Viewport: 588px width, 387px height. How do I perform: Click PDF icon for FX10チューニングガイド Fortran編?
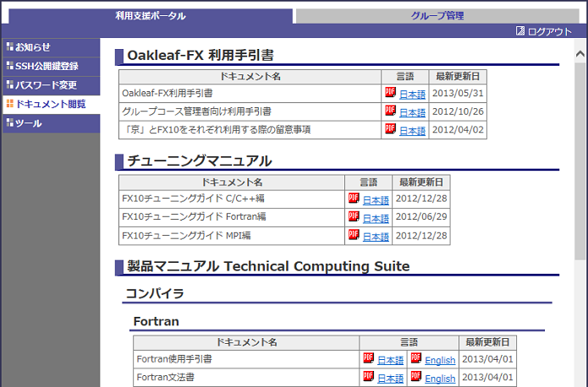pyautogui.click(x=354, y=216)
